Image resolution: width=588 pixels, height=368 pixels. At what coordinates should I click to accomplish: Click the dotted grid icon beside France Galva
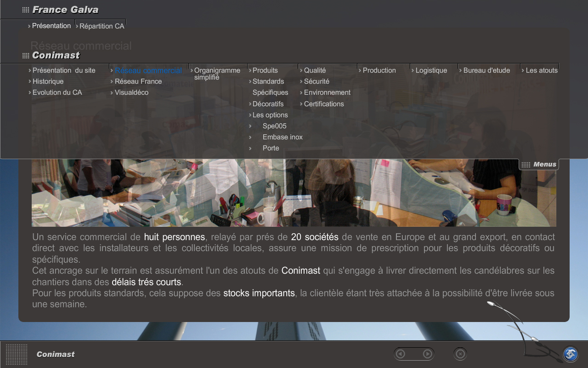26,10
